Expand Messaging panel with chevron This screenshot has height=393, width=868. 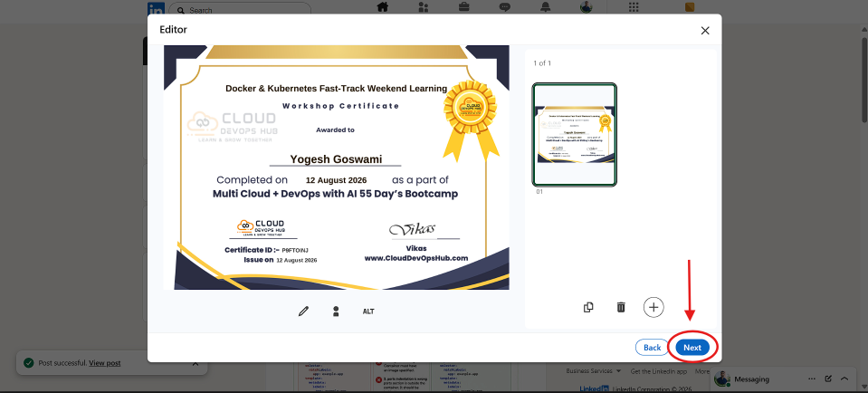[x=844, y=379]
